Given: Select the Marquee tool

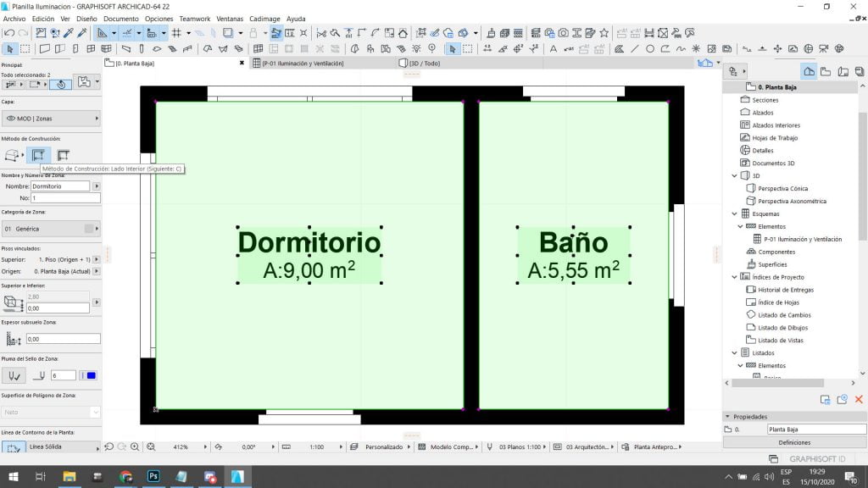Looking at the screenshot, I should [x=25, y=48].
